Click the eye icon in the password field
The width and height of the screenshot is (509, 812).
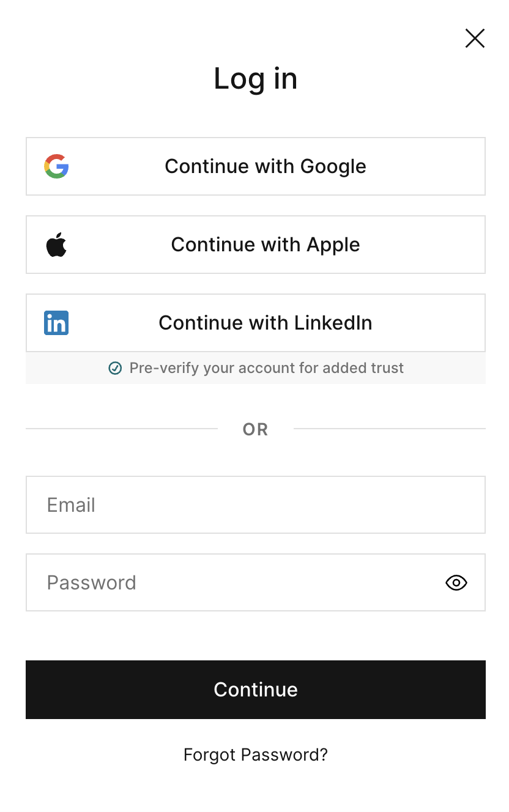(x=456, y=582)
